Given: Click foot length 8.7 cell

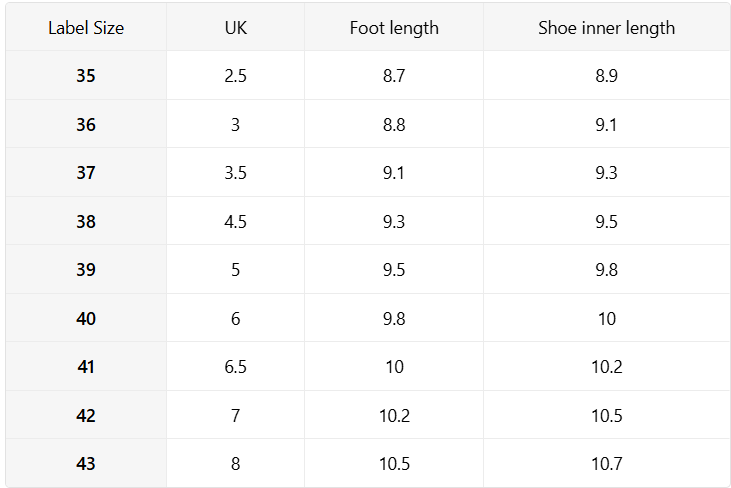Looking at the screenshot, I should point(394,76).
